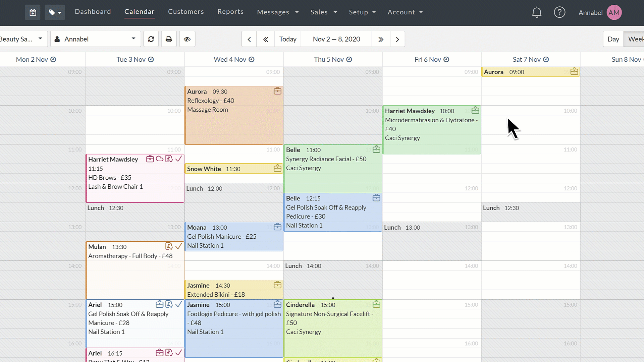Toggle the hidden appointments eye icon

(187, 39)
